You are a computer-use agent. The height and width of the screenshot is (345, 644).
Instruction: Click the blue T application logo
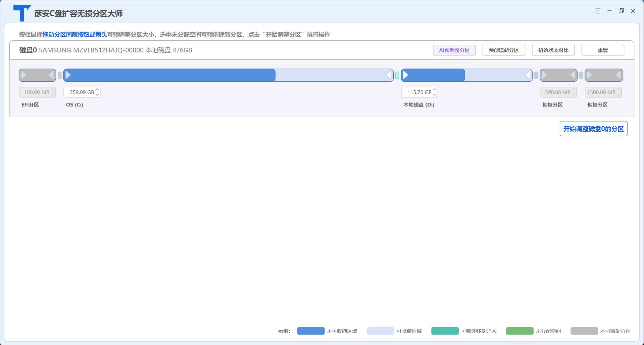[22, 13]
